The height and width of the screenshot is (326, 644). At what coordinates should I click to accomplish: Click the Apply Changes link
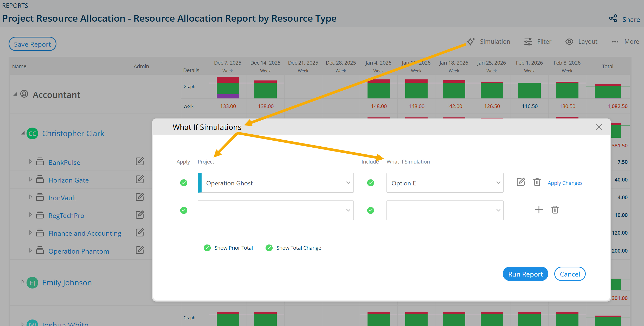point(565,183)
